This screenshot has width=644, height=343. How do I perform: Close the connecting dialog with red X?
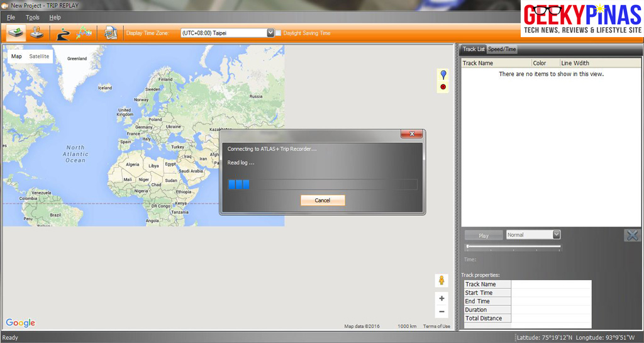412,134
